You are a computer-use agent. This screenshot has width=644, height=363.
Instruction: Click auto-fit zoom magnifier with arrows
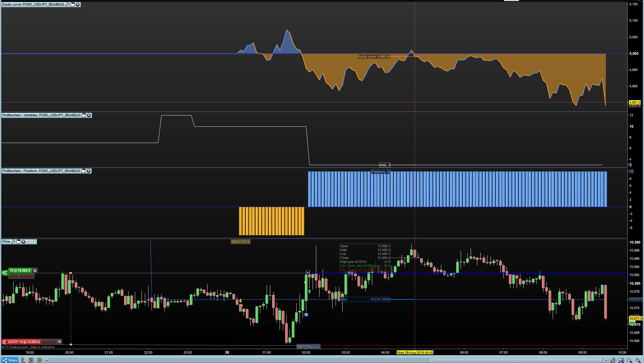(x=621, y=360)
